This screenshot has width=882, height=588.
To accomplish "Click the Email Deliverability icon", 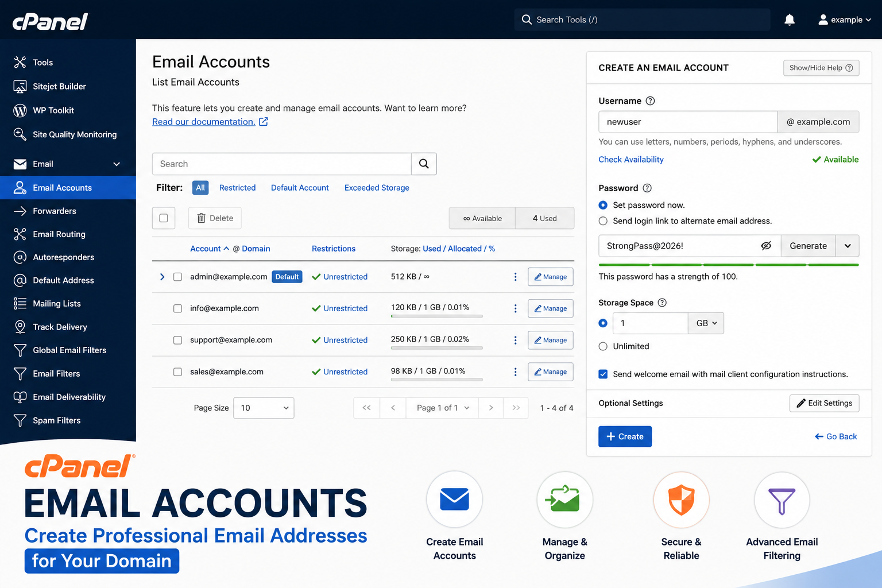I will (20, 397).
